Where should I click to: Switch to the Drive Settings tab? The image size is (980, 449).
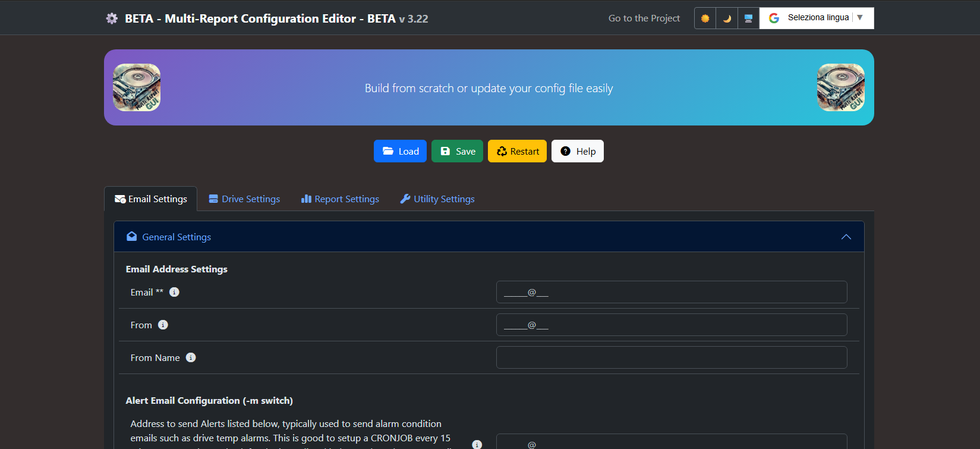[244, 199]
